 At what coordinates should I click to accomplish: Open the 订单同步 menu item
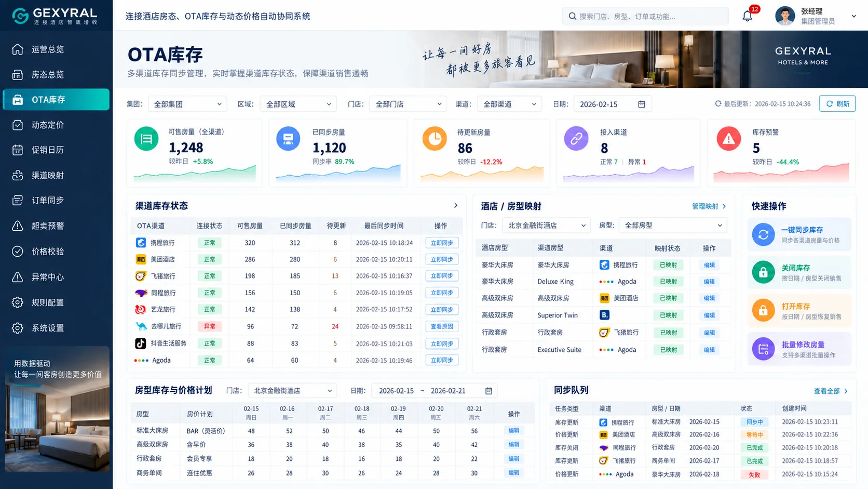pos(56,200)
